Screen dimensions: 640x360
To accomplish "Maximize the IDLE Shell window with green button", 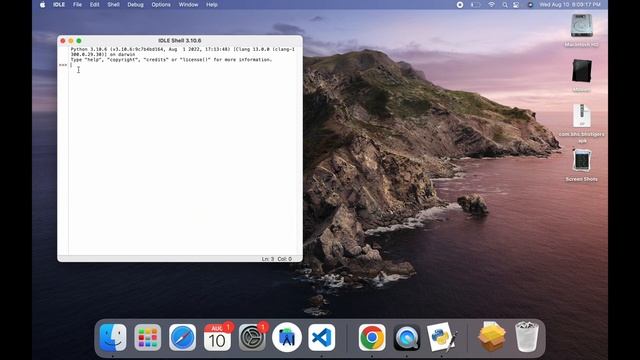I will (x=79, y=41).
